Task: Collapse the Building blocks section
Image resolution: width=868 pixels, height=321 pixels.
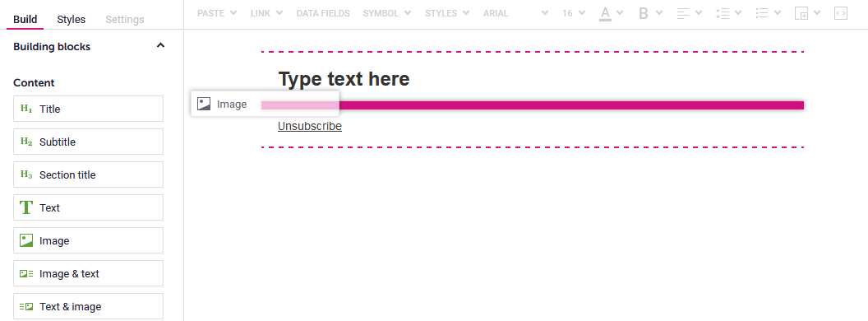Action: tap(160, 46)
